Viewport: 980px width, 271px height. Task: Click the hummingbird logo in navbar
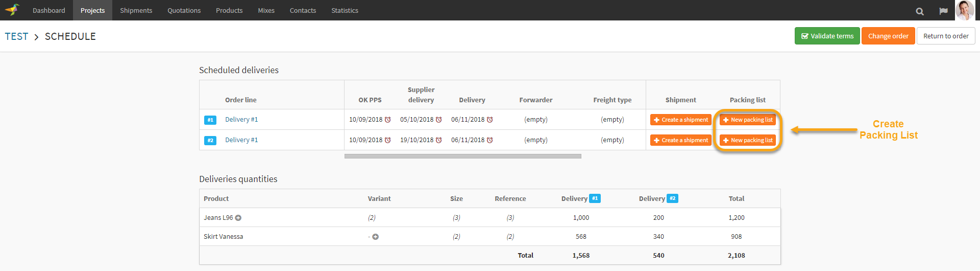(x=12, y=10)
